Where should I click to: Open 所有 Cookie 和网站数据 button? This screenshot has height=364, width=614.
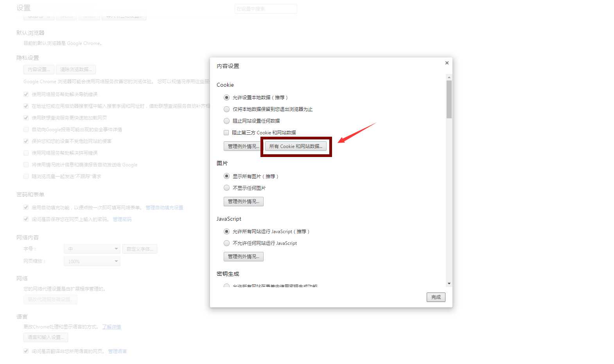click(296, 146)
